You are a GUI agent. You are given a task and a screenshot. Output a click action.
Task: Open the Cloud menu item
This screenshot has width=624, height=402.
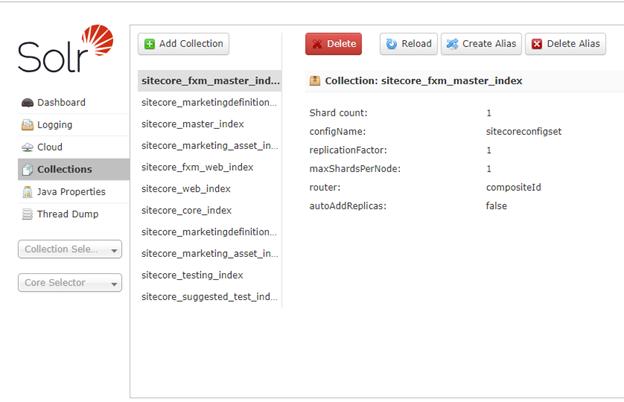click(74, 147)
